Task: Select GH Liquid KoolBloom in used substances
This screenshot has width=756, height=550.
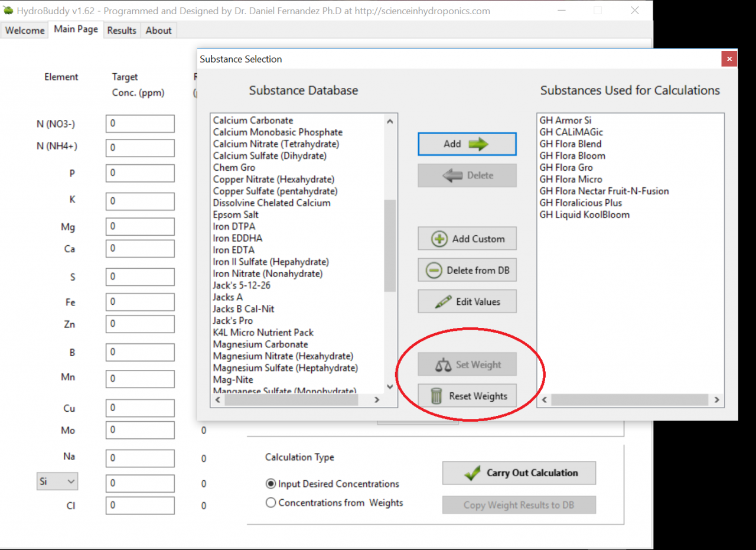Action: click(584, 215)
